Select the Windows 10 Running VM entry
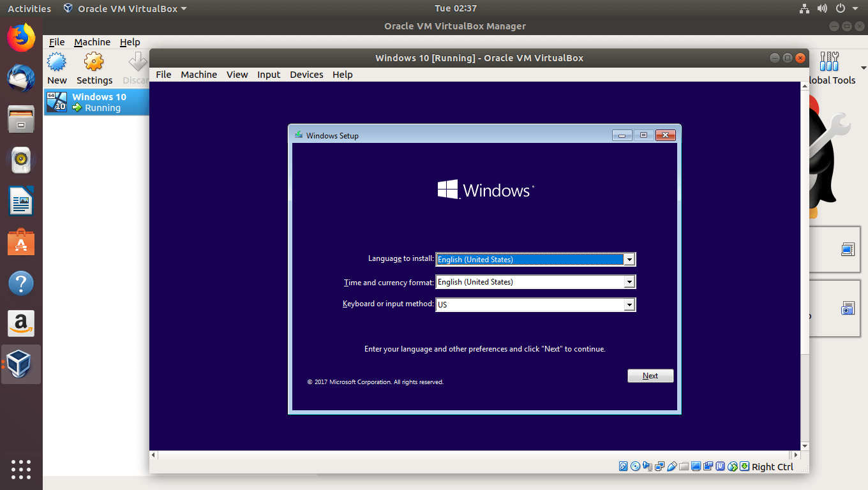 point(96,102)
